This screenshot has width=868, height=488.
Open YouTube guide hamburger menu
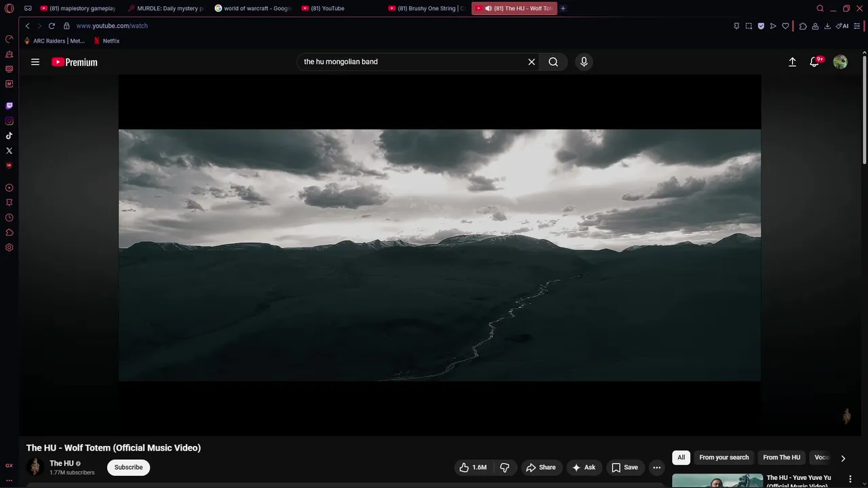point(35,62)
